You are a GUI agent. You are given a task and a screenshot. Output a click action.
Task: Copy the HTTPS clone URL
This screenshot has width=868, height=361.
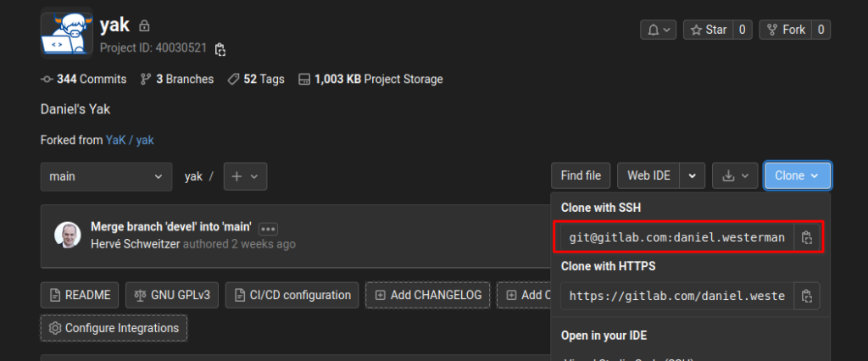pos(807,296)
